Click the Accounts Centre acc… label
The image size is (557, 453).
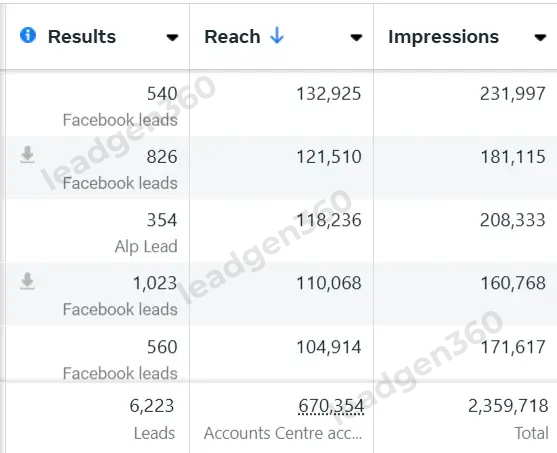(x=283, y=433)
